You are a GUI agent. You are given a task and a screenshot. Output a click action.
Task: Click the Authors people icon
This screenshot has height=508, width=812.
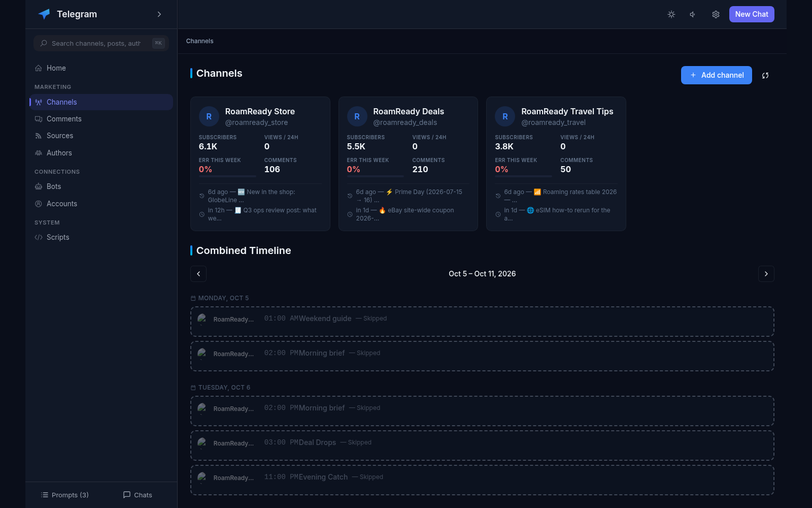pos(39,153)
